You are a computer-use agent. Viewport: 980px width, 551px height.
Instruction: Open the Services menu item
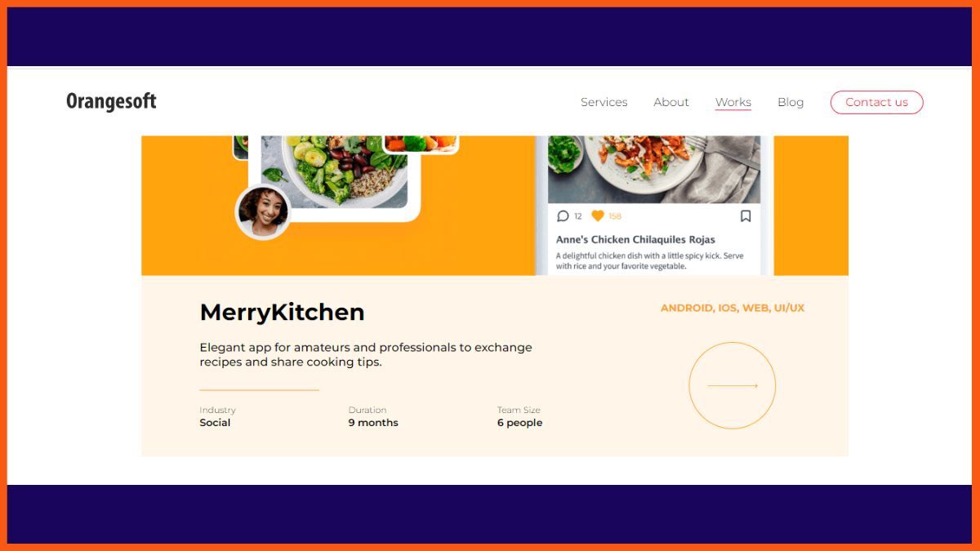(604, 102)
